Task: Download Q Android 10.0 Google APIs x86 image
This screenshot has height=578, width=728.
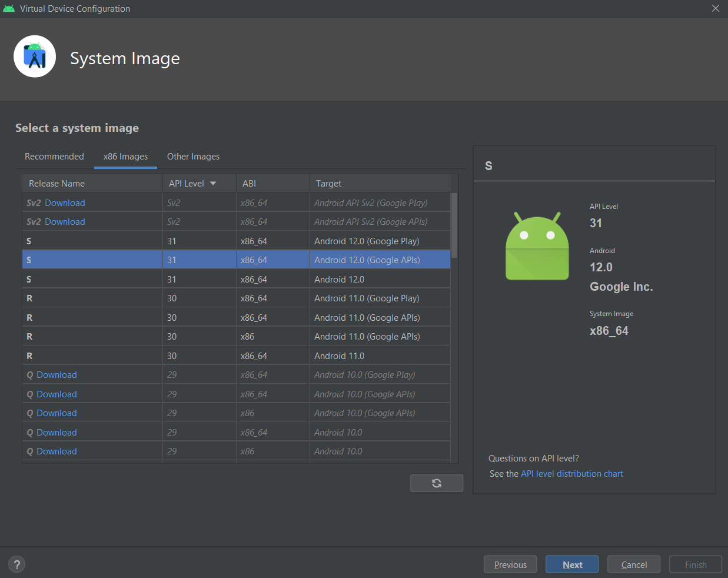Action: [x=56, y=413]
